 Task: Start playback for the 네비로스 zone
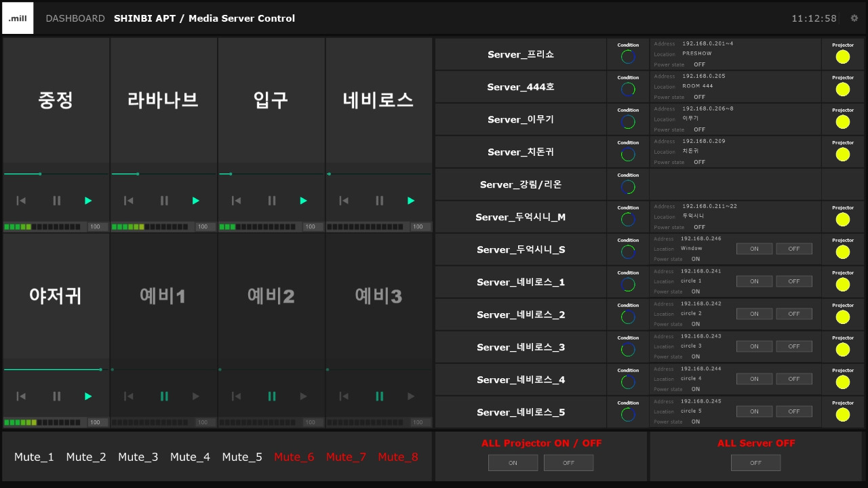[x=410, y=200]
